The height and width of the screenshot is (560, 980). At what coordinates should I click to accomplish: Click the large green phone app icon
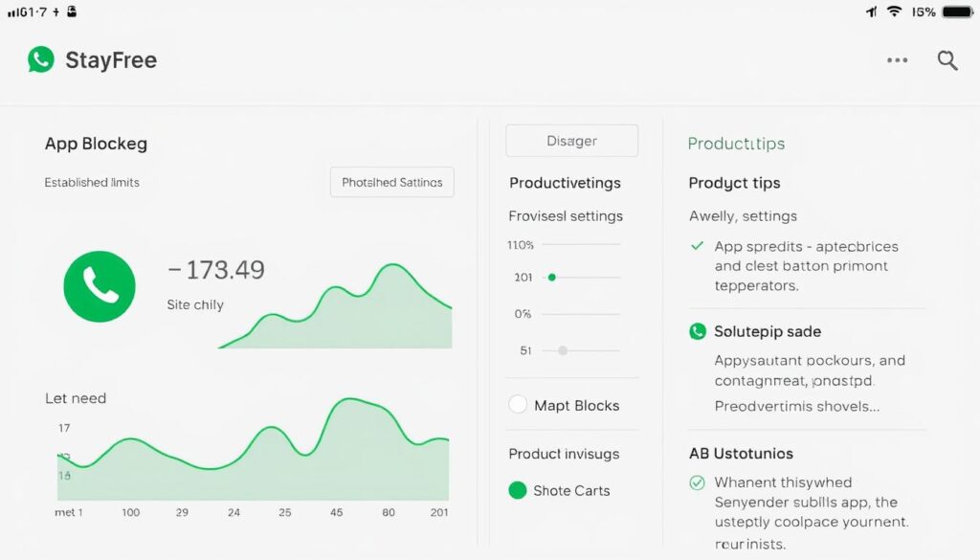[100, 285]
